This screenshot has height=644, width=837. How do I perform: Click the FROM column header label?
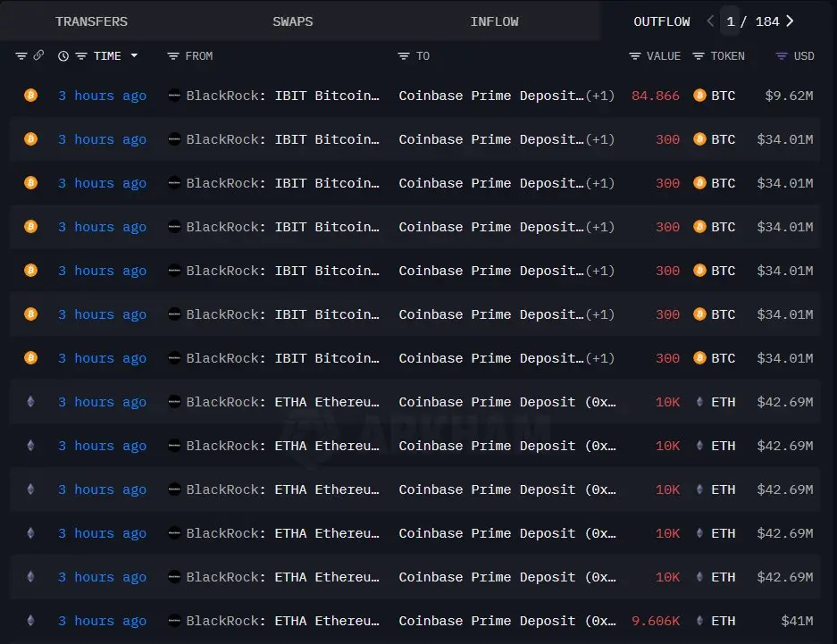point(198,56)
